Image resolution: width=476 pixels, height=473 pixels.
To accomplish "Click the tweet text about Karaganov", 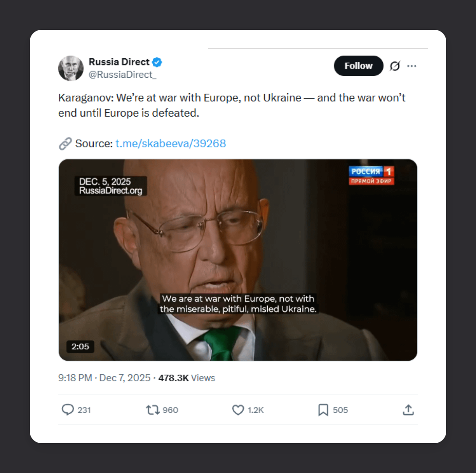I will (232, 105).
